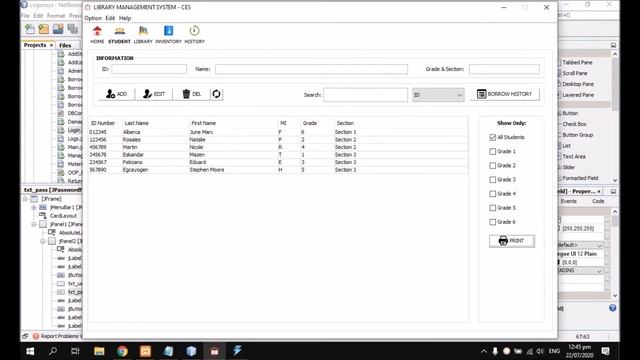Open the LIBRARY toolbar icon
640x360 pixels.
click(x=143, y=35)
